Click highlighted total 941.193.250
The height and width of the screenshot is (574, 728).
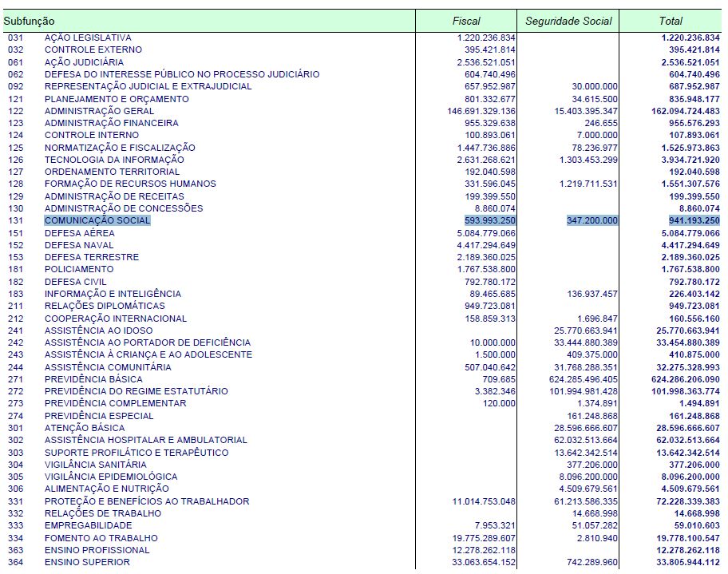click(694, 220)
